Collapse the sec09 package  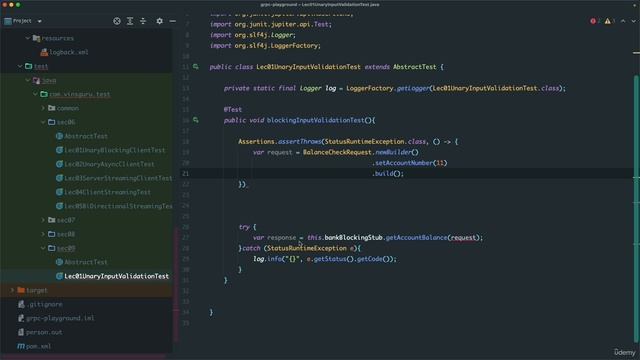43,248
